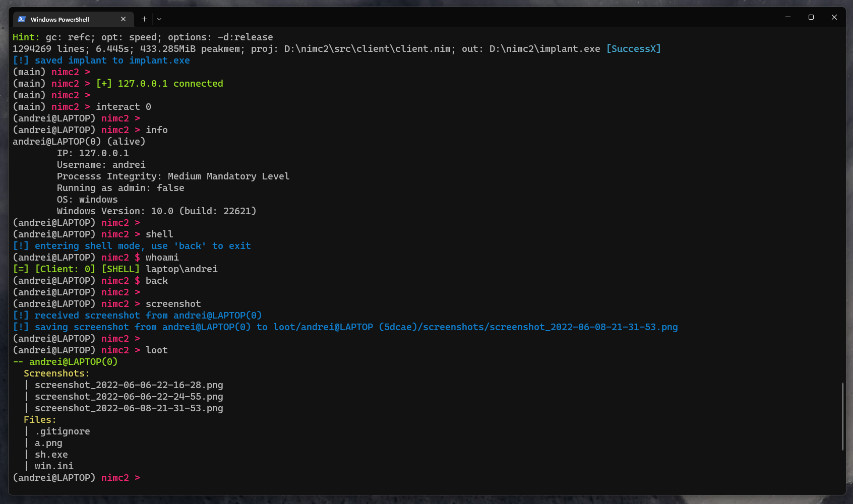Close the Windows PowerShell tab

[x=124, y=19]
